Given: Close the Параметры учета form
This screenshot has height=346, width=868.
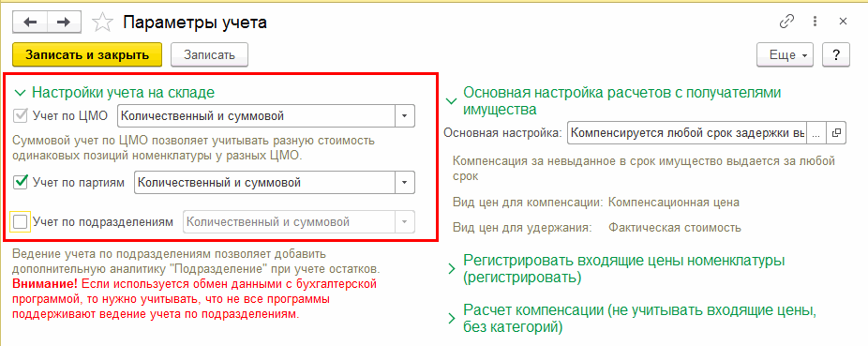Looking at the screenshot, I should pyautogui.click(x=843, y=23).
